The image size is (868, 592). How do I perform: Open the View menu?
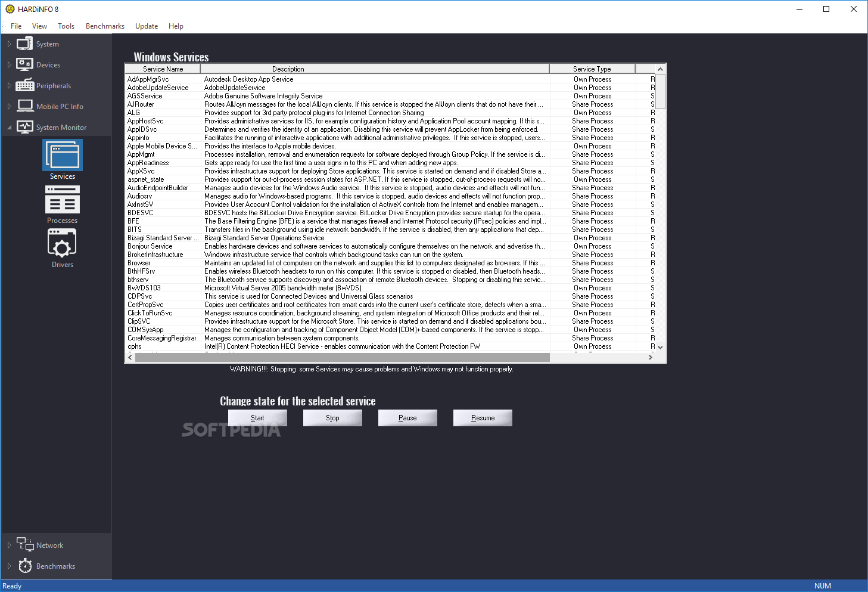(40, 26)
